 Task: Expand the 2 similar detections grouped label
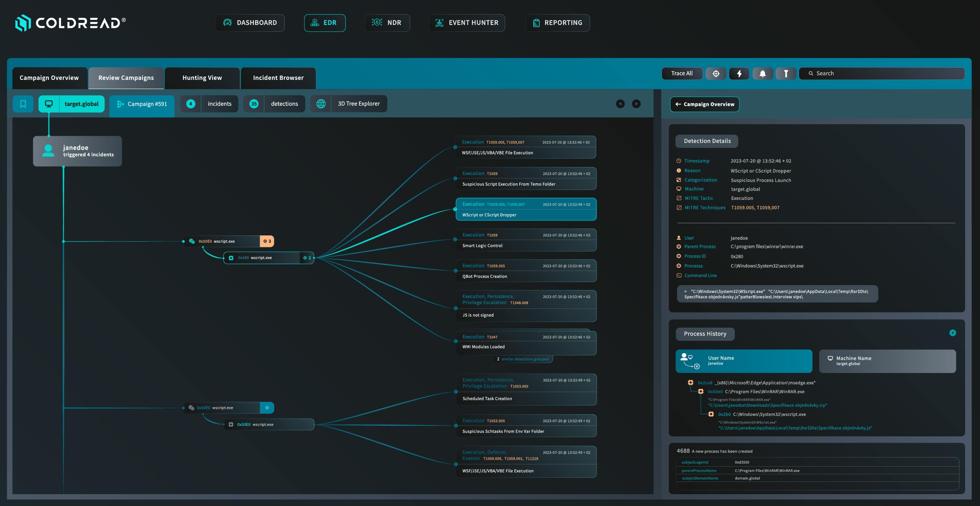coord(522,359)
